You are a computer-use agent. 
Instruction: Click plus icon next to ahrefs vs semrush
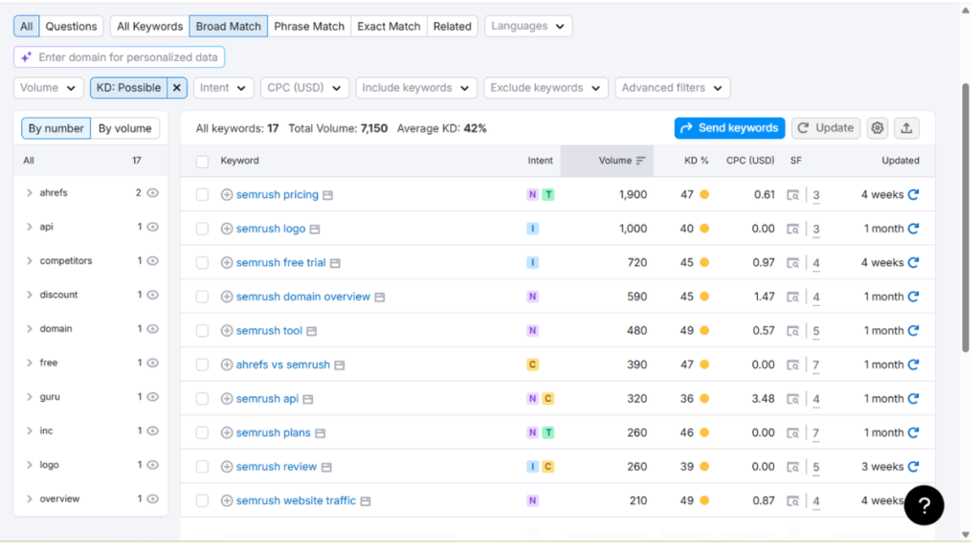[227, 364]
